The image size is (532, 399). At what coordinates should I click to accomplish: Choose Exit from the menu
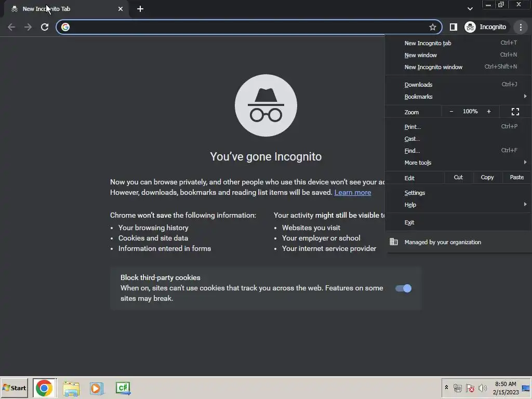click(x=458, y=222)
